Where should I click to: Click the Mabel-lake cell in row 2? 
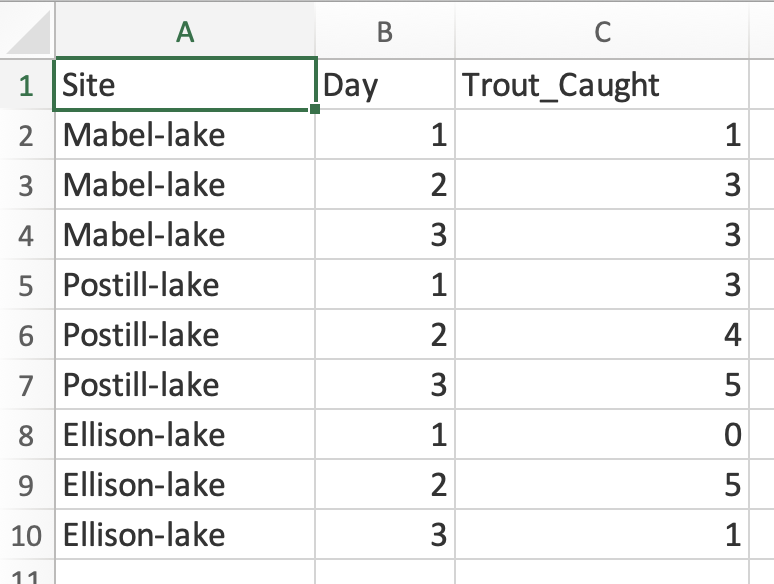(x=185, y=135)
